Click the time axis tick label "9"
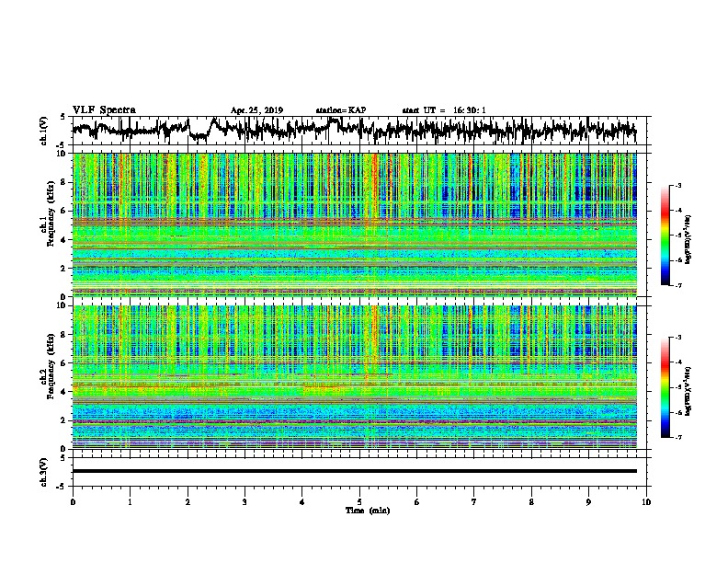The image size is (728, 563). (588, 501)
